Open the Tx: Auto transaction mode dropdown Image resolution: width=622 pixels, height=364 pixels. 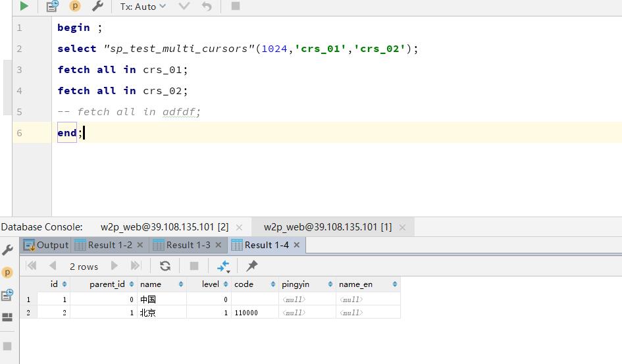coord(143,7)
